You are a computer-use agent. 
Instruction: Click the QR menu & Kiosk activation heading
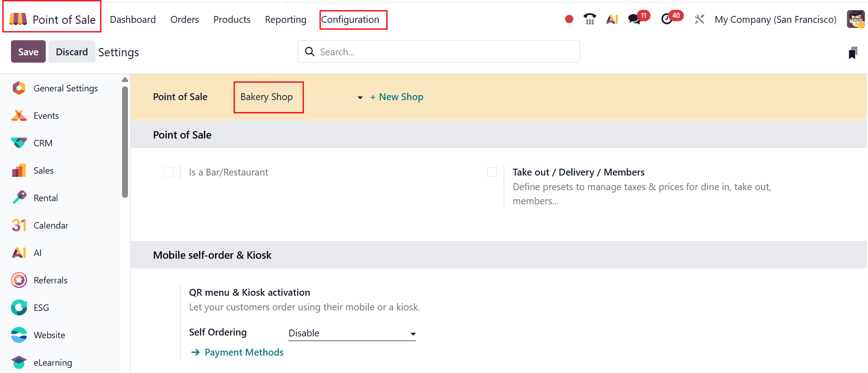coord(250,293)
